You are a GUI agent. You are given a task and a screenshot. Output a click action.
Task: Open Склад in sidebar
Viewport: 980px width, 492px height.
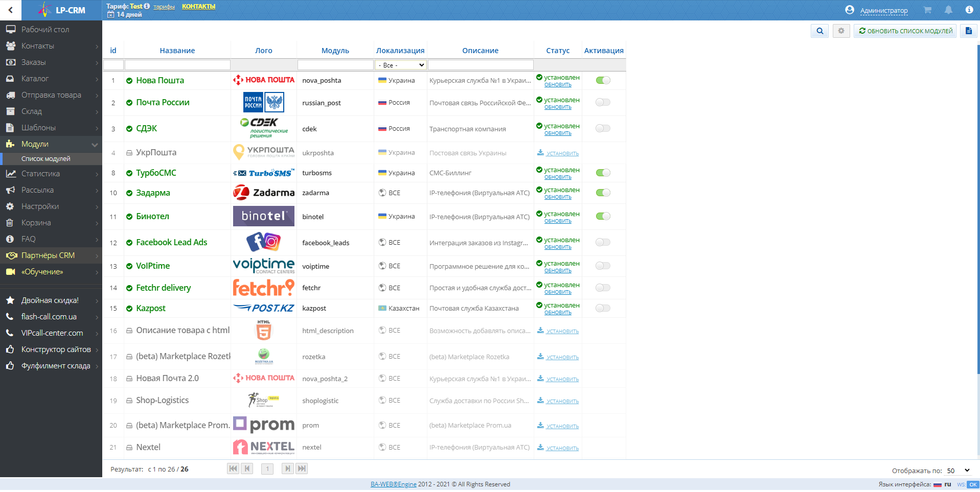click(51, 111)
